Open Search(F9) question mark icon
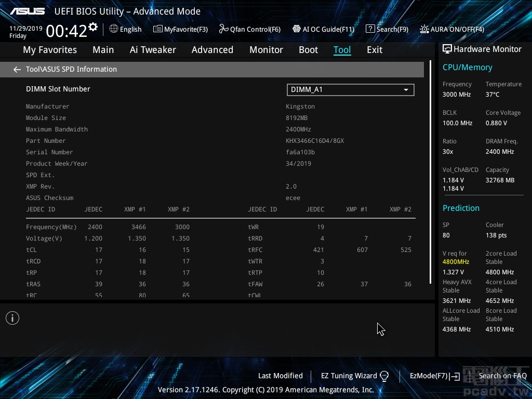The width and height of the screenshot is (532, 399). click(370, 29)
